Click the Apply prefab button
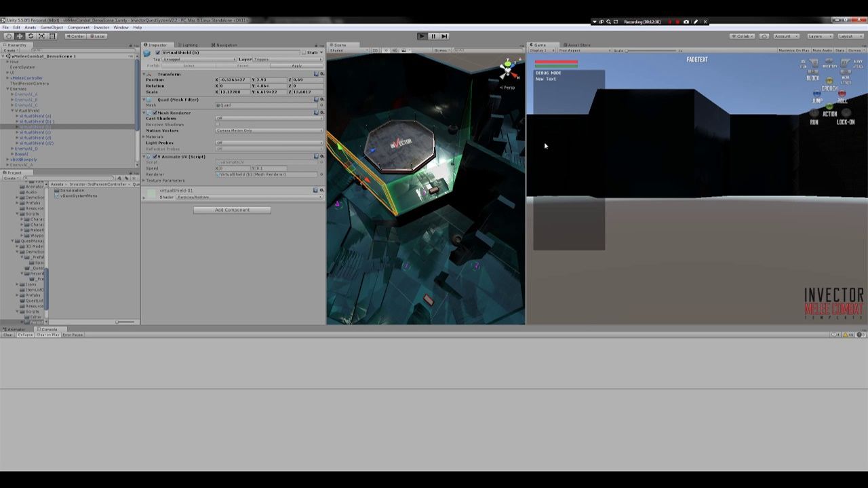This screenshot has width=868, height=488. (x=296, y=66)
